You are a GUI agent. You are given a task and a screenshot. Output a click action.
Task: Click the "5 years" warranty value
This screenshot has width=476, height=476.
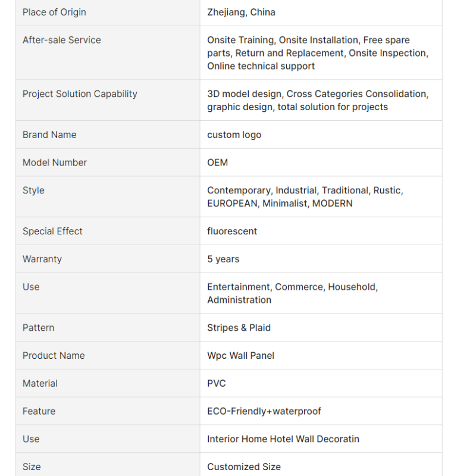(x=223, y=259)
